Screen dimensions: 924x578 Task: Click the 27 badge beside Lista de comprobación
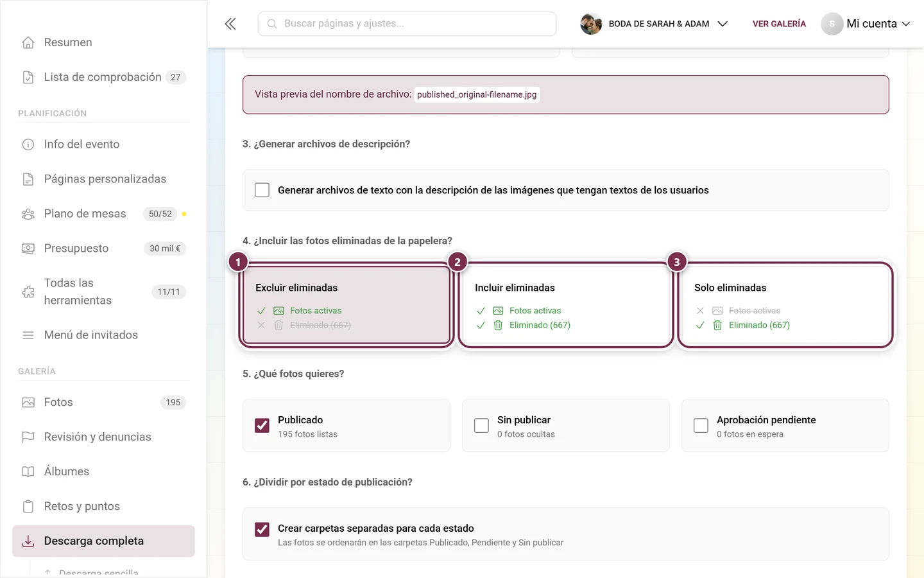click(176, 77)
